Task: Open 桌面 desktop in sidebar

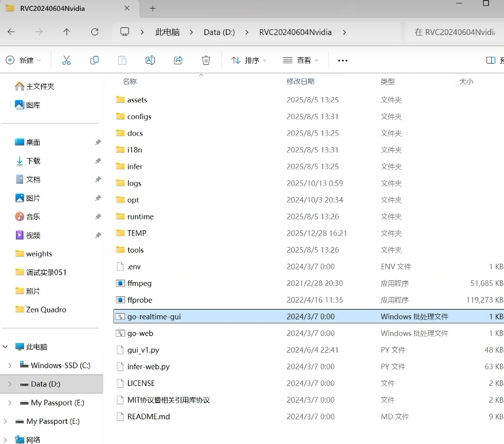Action: coord(28,142)
